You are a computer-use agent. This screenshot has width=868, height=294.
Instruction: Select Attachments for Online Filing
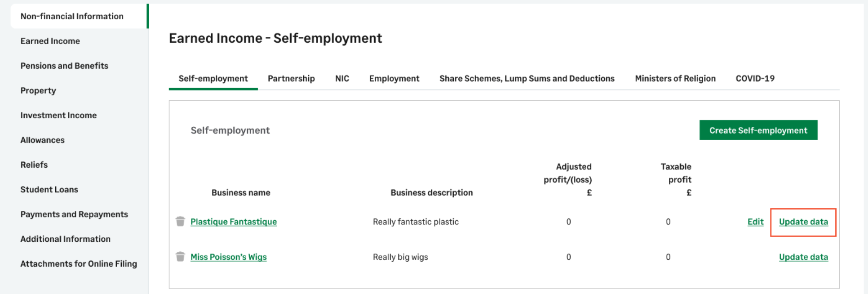pos(79,263)
